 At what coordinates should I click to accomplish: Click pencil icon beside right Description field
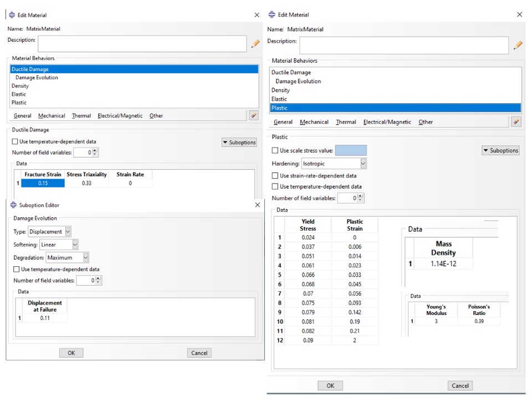518,45
